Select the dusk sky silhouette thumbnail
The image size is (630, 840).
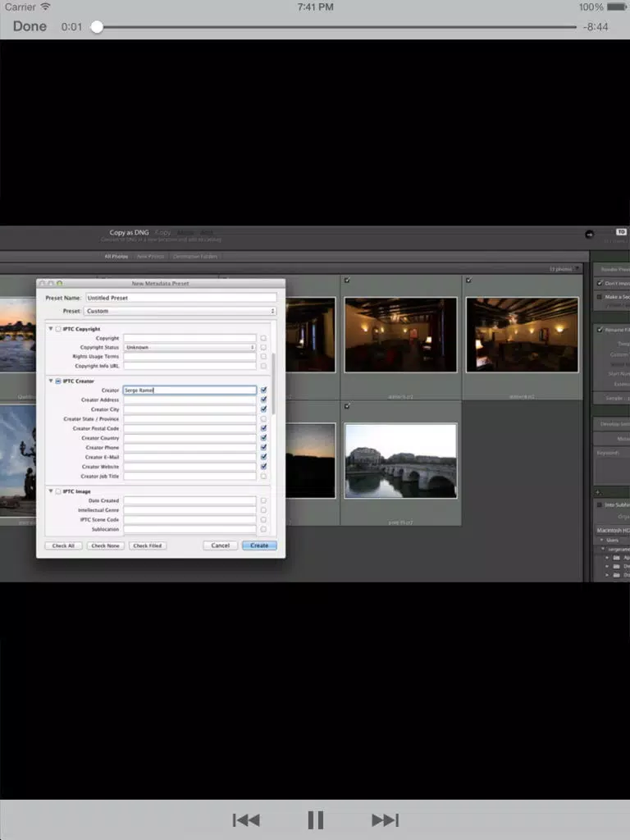310,461
